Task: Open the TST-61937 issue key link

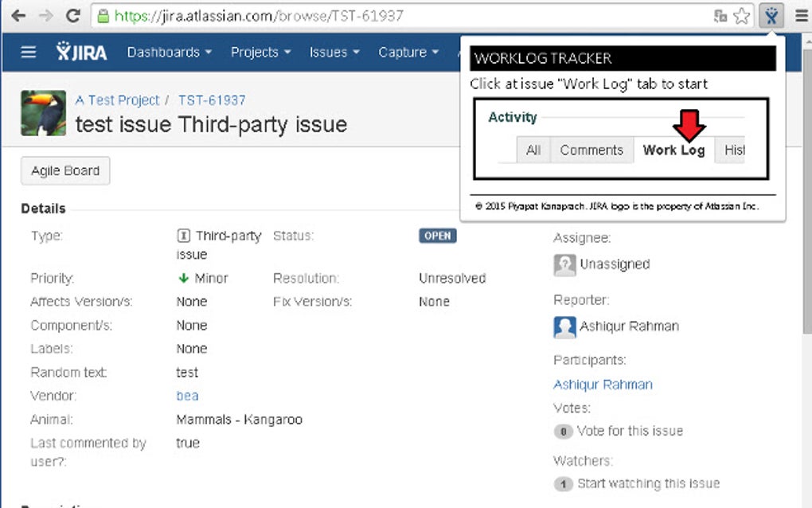Action: (212, 100)
